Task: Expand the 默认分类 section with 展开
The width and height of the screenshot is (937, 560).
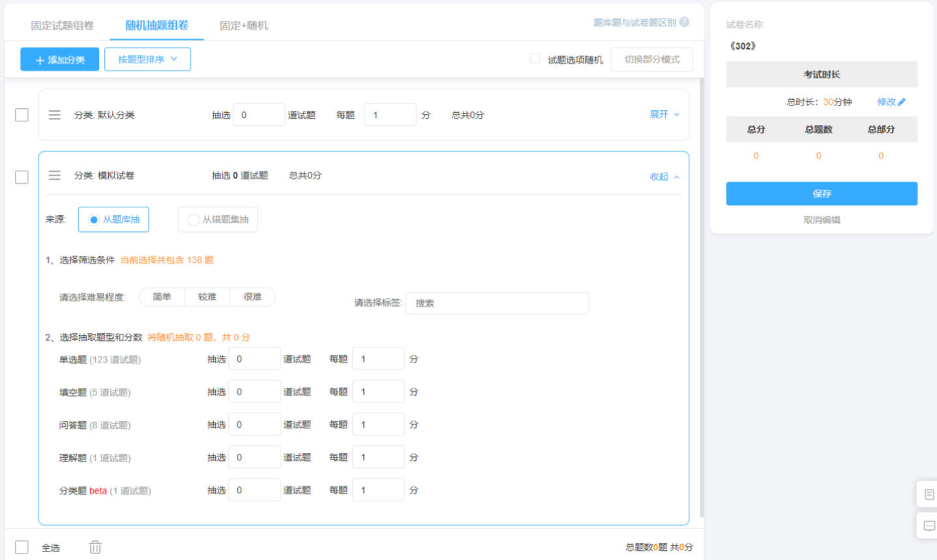Action: 664,114
